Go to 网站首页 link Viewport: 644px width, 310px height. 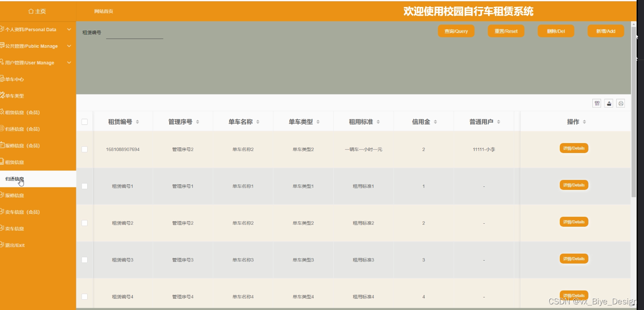click(104, 11)
